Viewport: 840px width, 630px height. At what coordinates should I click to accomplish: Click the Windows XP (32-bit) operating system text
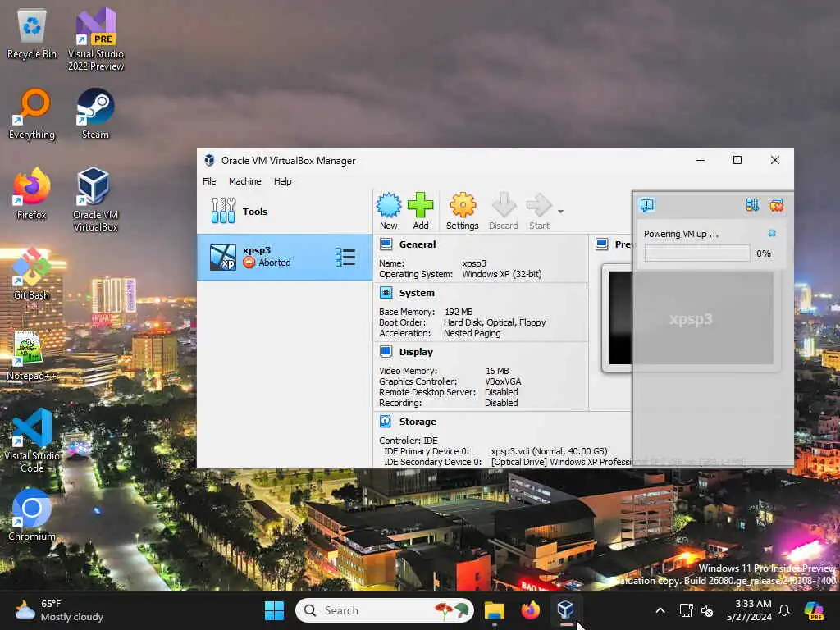pyautogui.click(x=502, y=274)
